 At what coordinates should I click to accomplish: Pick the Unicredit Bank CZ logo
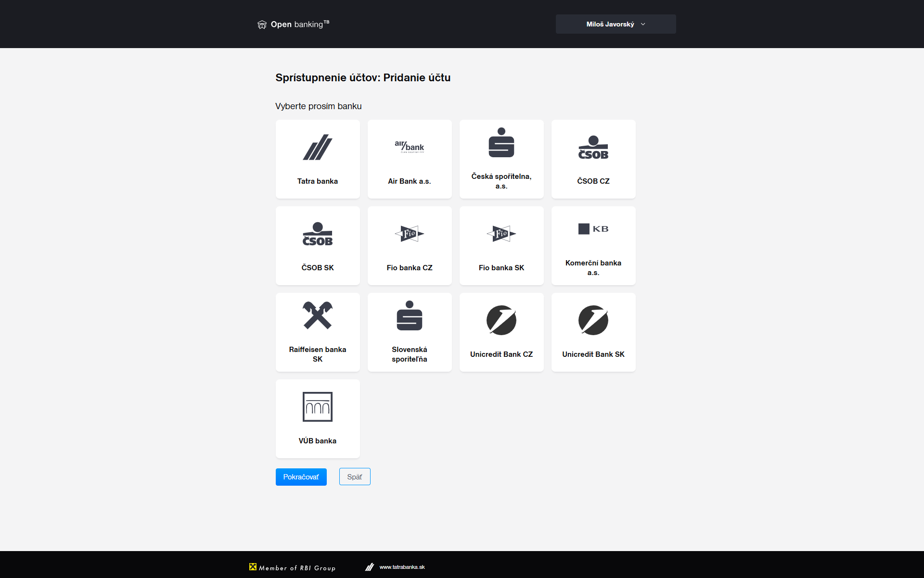(x=501, y=320)
